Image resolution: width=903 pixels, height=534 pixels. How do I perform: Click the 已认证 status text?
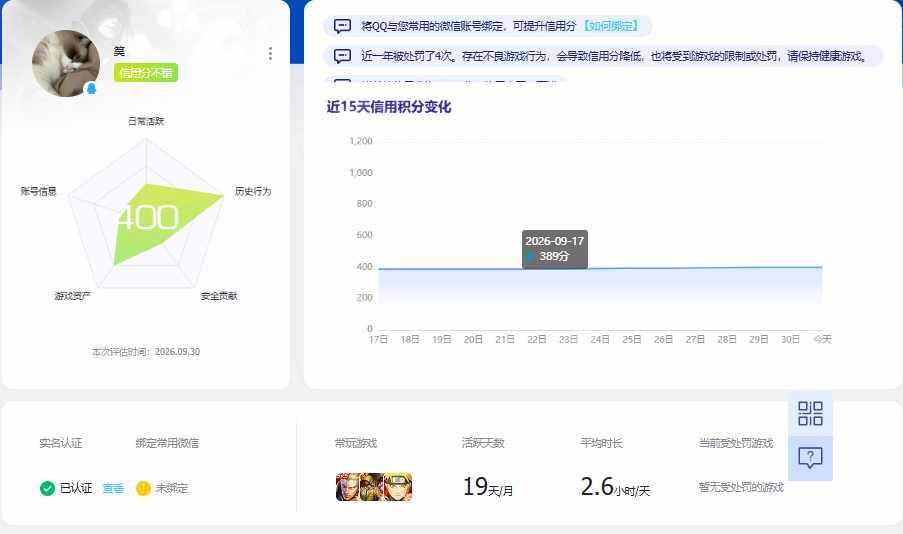(76, 488)
